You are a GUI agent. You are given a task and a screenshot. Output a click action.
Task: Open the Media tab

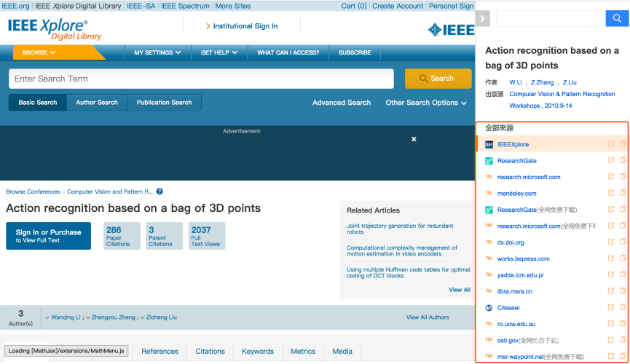[x=342, y=352]
